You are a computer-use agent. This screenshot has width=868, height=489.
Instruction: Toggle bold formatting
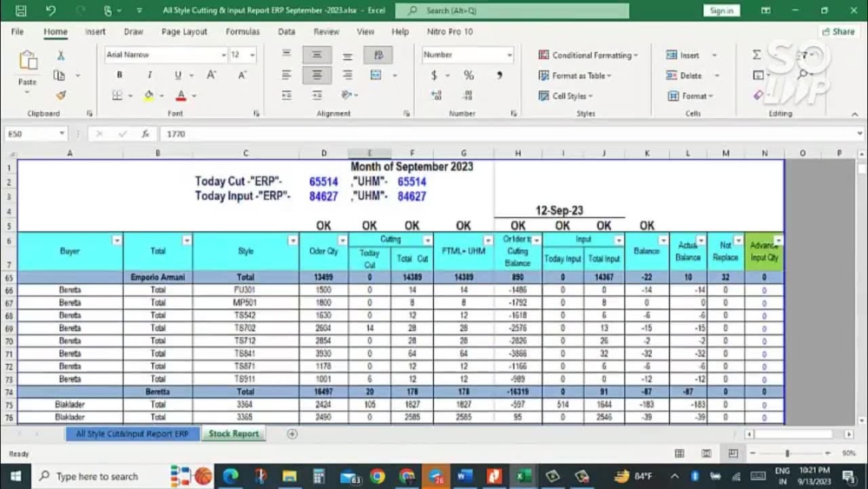pyautogui.click(x=119, y=75)
